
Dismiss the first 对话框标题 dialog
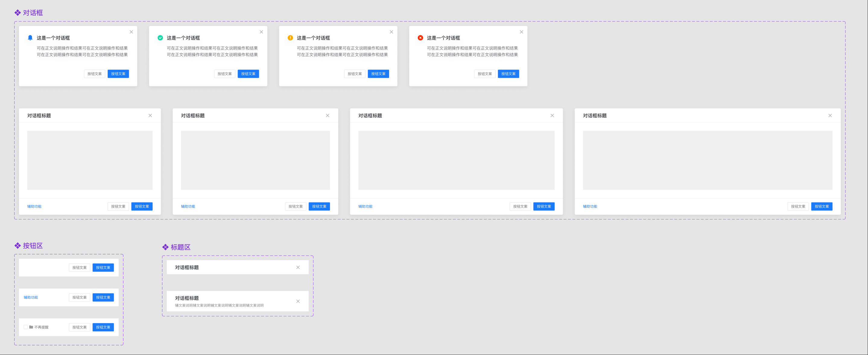pos(150,115)
